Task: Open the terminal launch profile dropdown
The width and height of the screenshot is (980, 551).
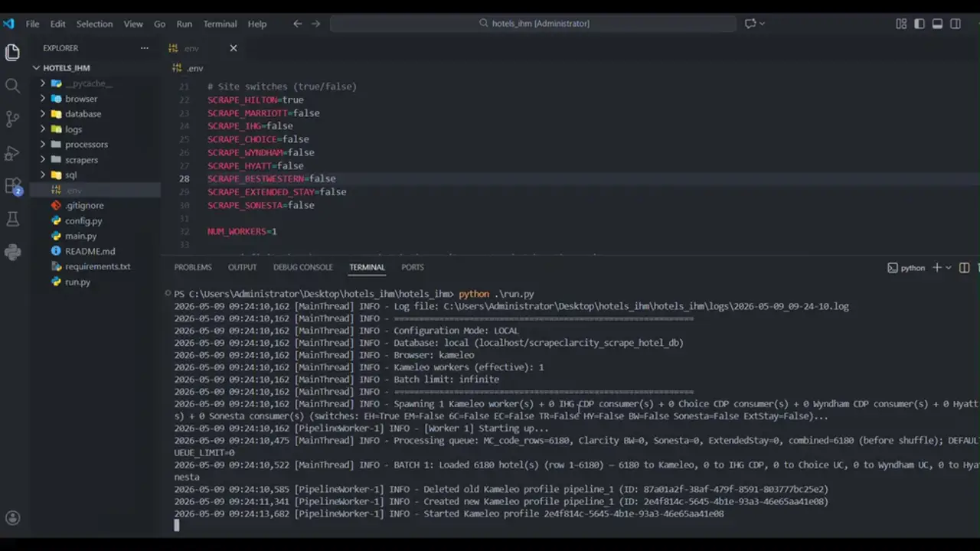Action: [949, 268]
